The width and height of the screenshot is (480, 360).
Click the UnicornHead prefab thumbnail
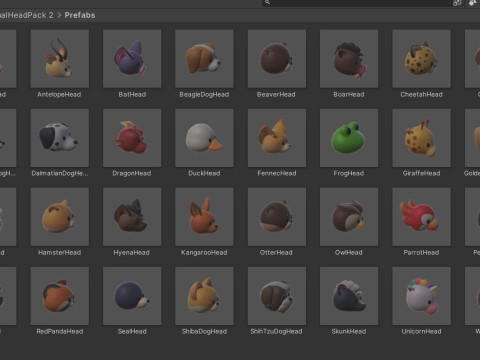(x=421, y=296)
